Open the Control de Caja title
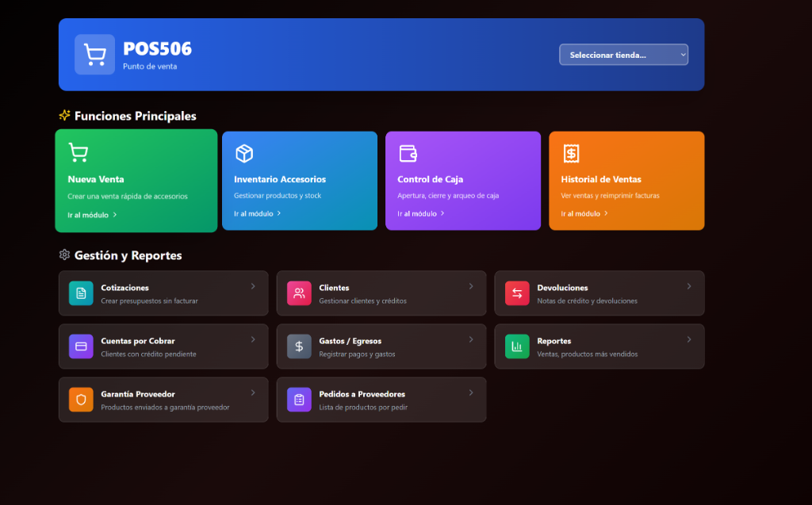Viewport: 812px width, 505px height. 431,179
